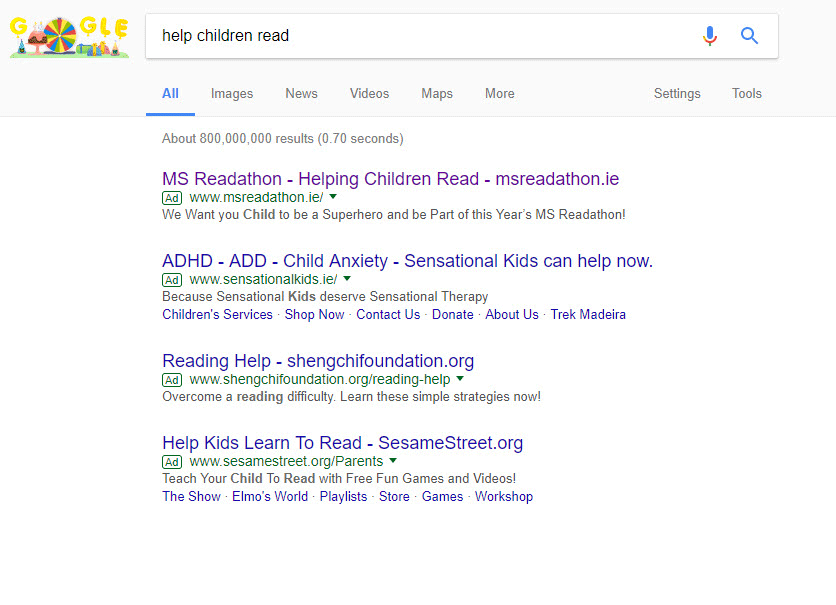Image resolution: width=836 pixels, height=605 pixels.
Task: Open the ADHD - ADD - Child Anxiety result
Action: [407, 261]
